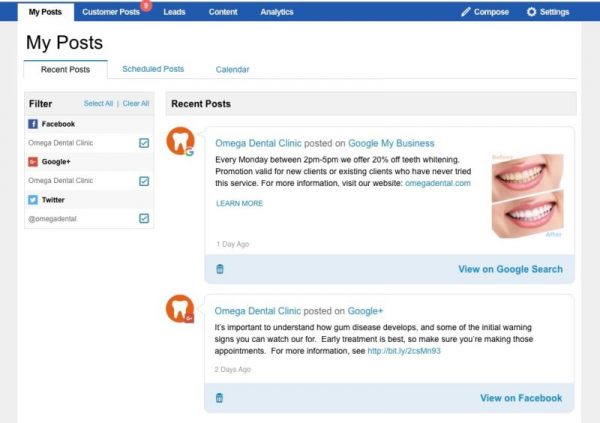Open Analytics in the top navigation
600x423 pixels.
pos(277,12)
